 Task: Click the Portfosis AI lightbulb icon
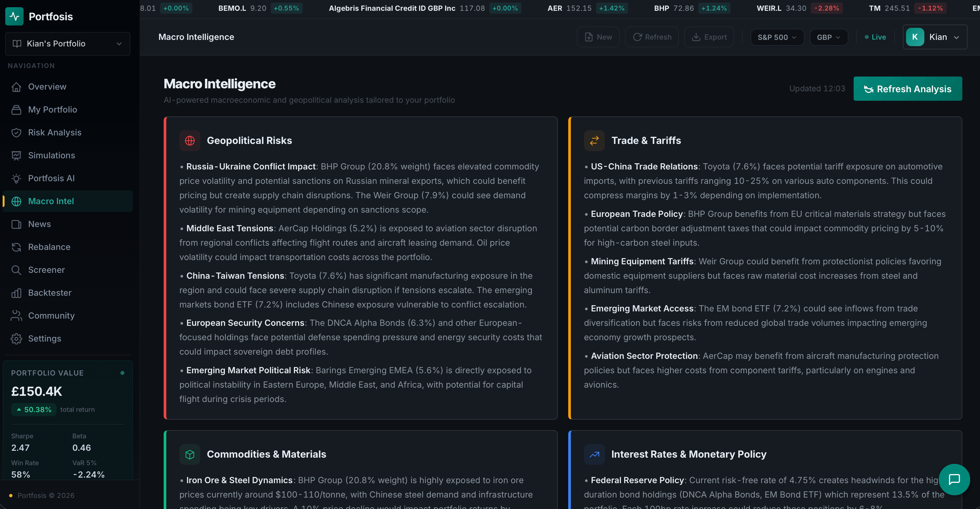coord(16,178)
